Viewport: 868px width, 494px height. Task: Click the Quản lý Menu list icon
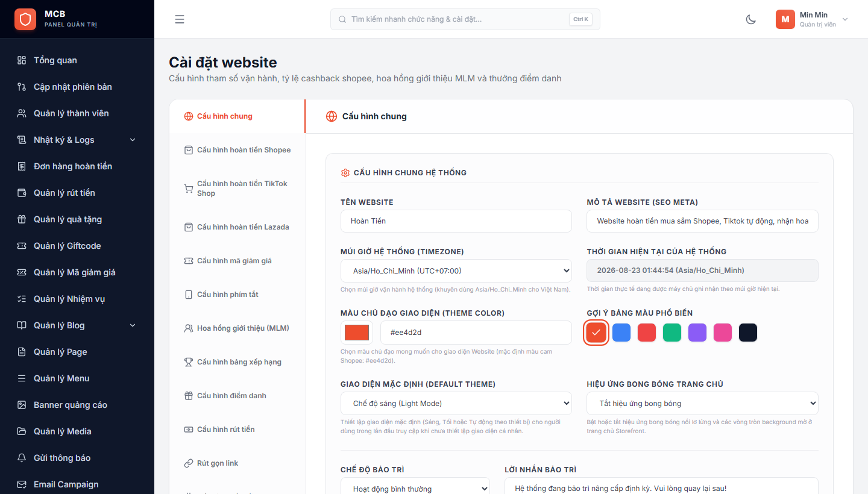[22, 378]
